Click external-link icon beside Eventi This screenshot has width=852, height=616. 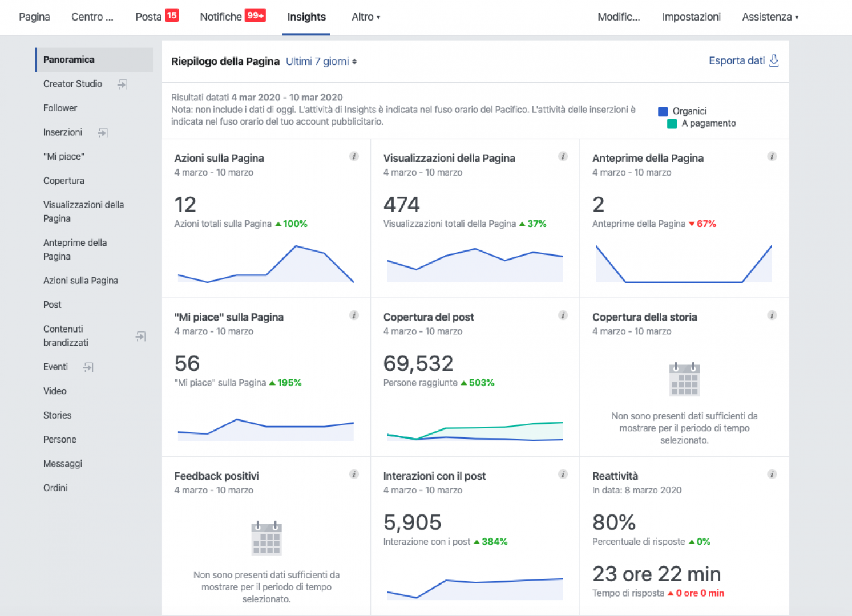[88, 367]
